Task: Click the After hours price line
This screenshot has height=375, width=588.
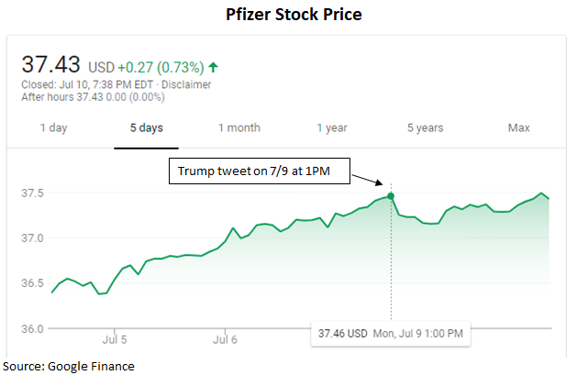Action: [79, 96]
